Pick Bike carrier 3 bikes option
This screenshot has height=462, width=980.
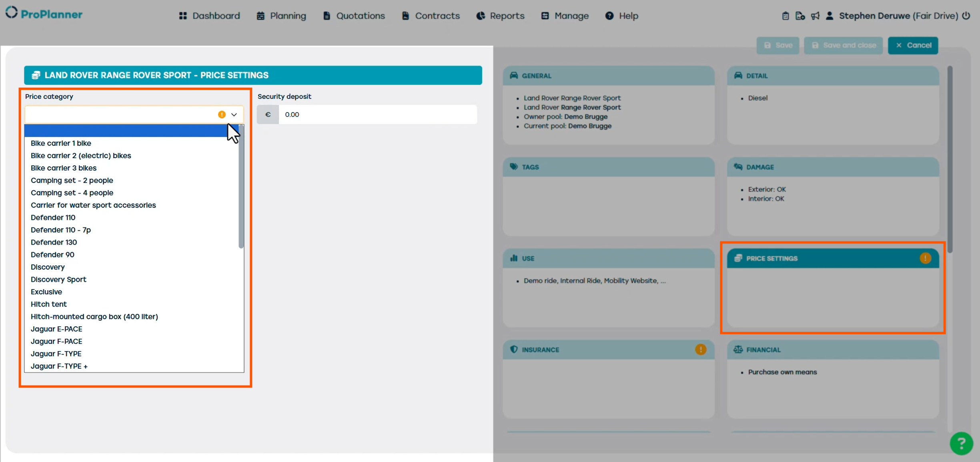(64, 168)
